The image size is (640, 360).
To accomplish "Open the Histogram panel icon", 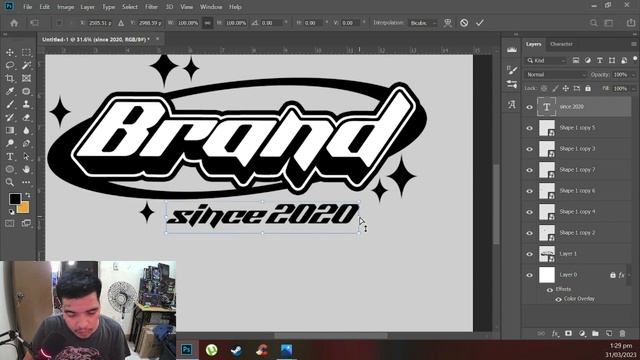I will pyautogui.click(x=512, y=50).
